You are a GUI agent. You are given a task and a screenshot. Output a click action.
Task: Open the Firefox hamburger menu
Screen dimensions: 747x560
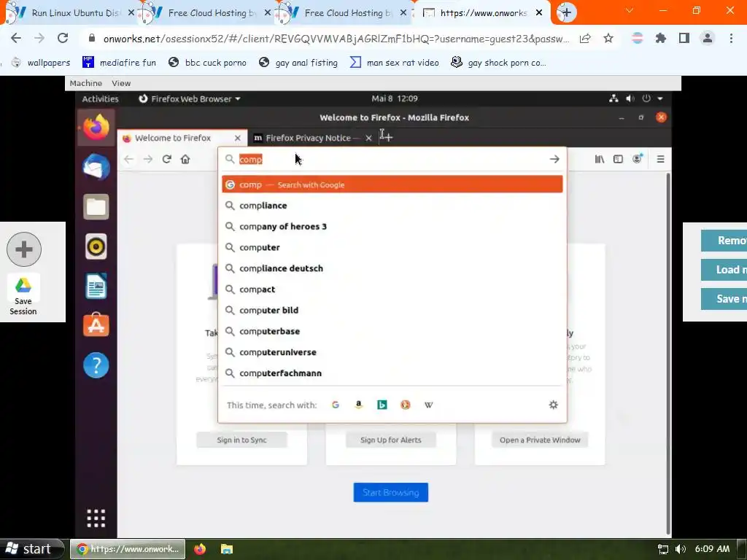(x=660, y=159)
